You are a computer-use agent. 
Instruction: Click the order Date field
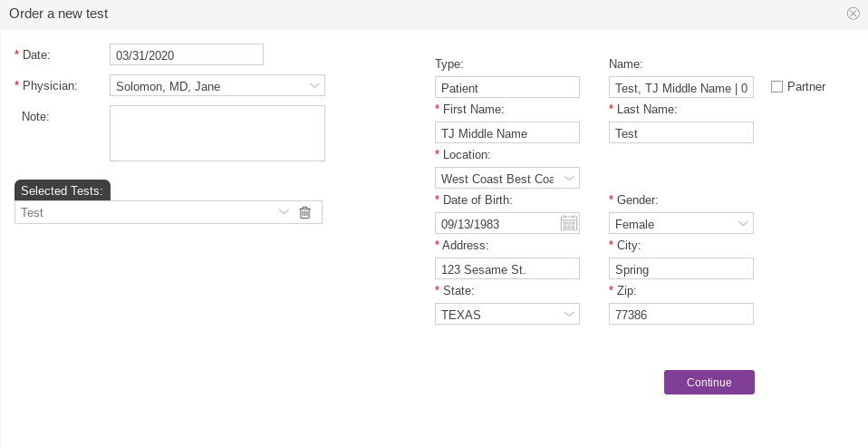pyautogui.click(x=186, y=55)
